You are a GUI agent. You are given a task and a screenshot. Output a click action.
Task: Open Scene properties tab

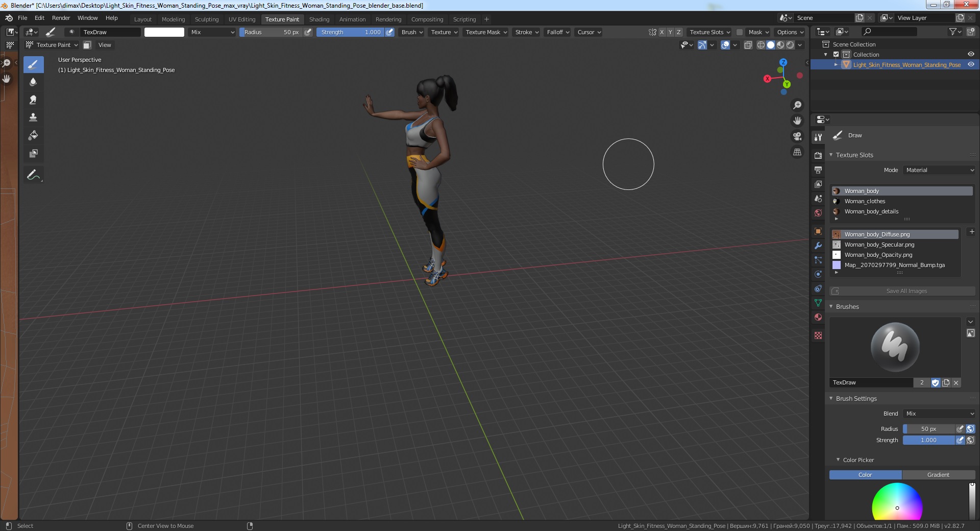coord(818,198)
